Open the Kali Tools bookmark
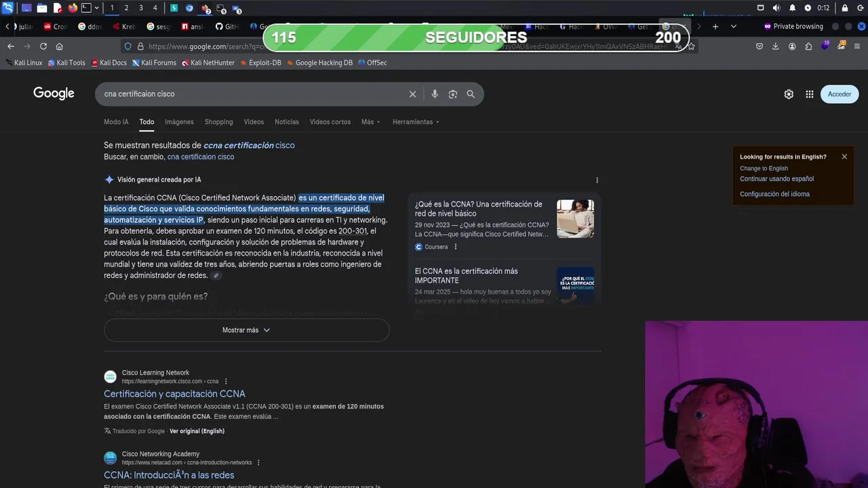Screen dimensions: 868x488 click(66, 62)
